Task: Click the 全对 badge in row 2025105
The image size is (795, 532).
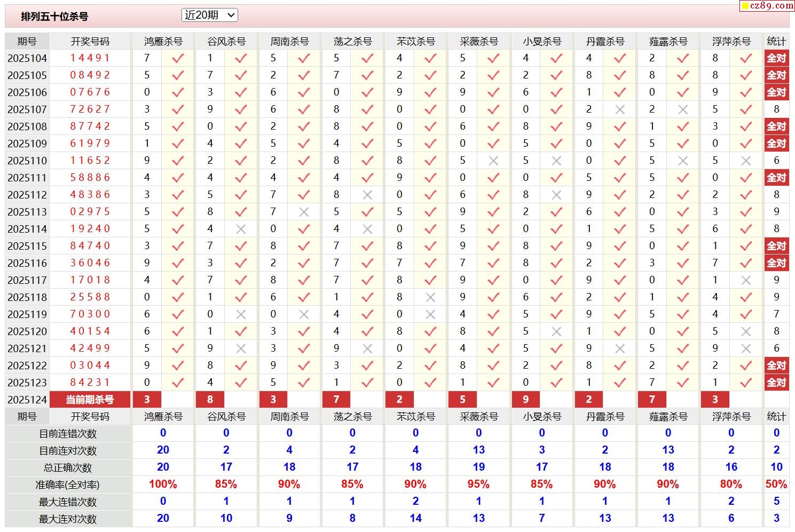Action: click(x=776, y=75)
